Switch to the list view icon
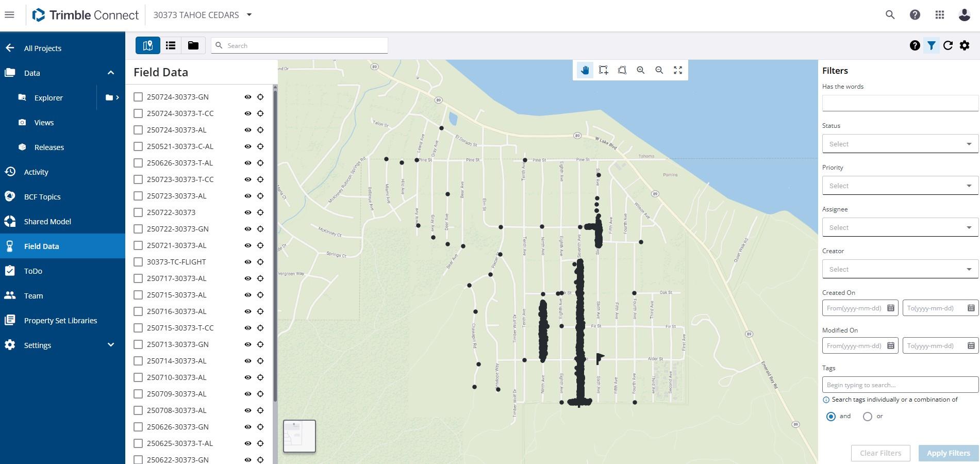Image resolution: width=980 pixels, height=464 pixels. click(171, 45)
